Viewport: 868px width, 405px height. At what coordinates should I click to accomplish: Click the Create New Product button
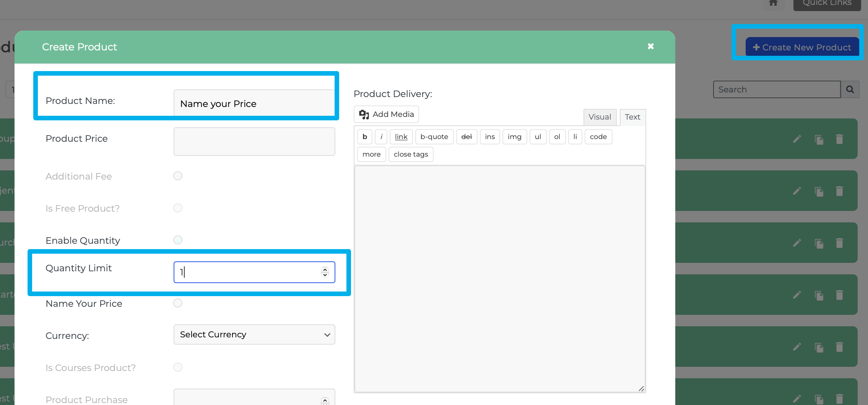[x=802, y=47]
